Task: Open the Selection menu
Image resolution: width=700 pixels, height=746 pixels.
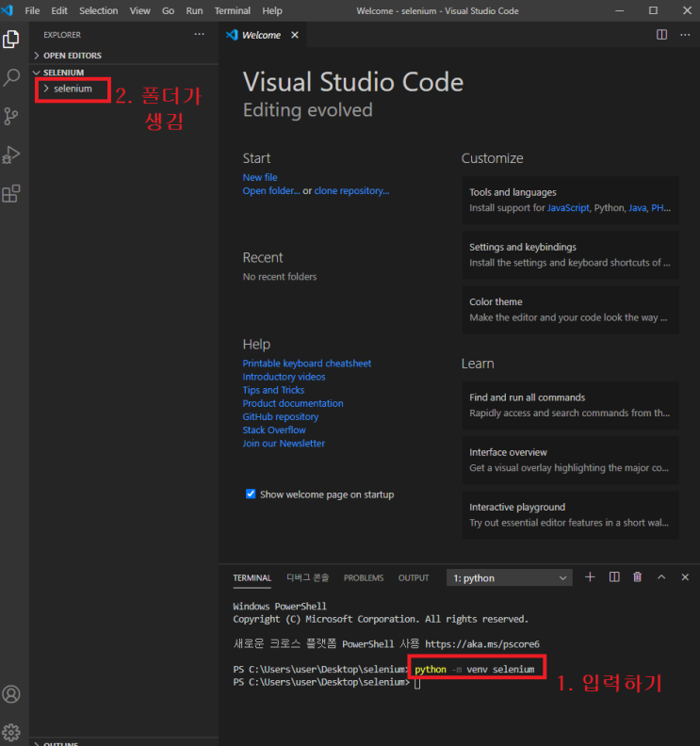Action: [x=99, y=10]
